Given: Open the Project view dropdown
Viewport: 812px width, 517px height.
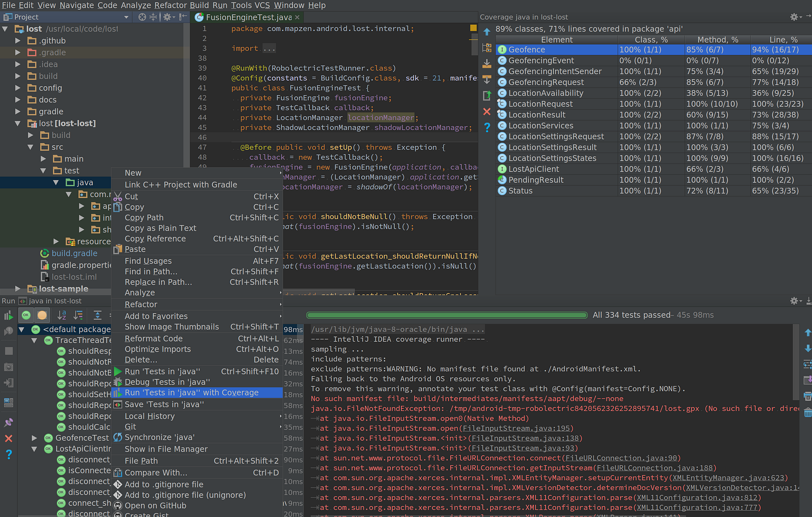Looking at the screenshot, I should [x=126, y=17].
